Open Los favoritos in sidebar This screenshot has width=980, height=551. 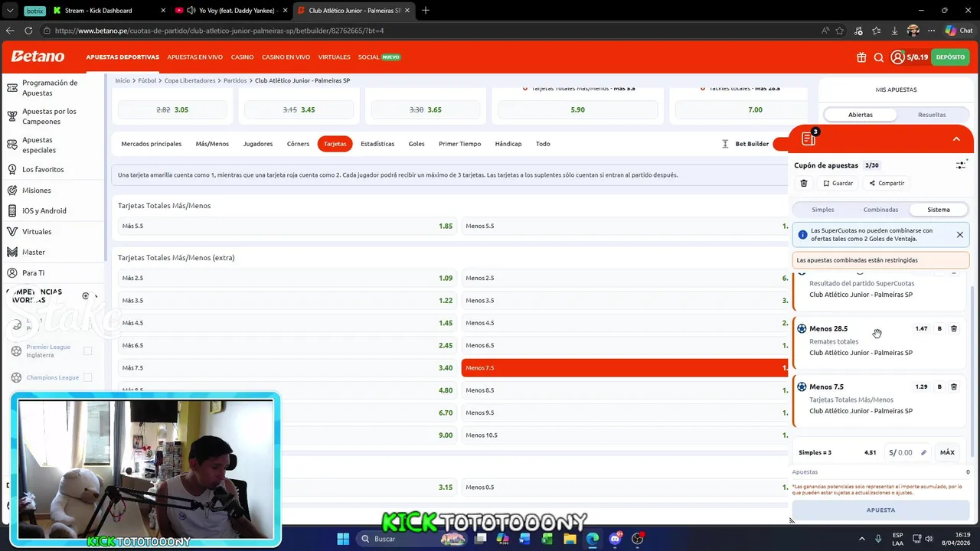43,169
